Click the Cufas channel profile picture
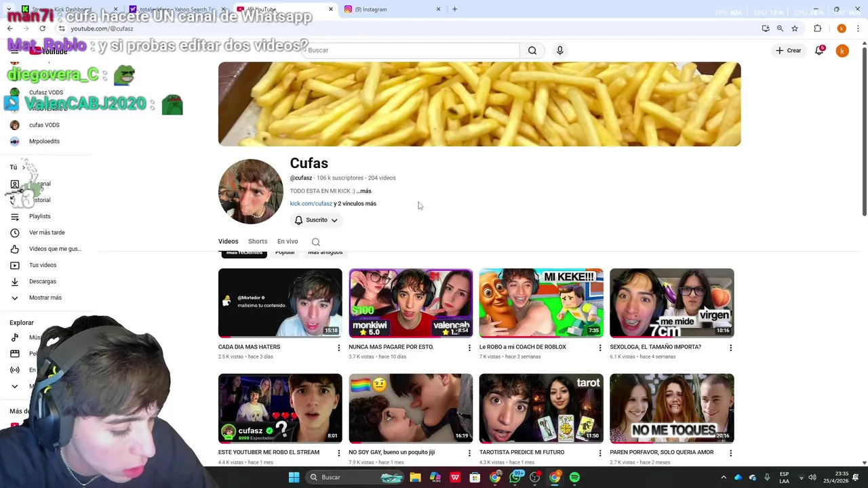868x488 pixels. [251, 192]
